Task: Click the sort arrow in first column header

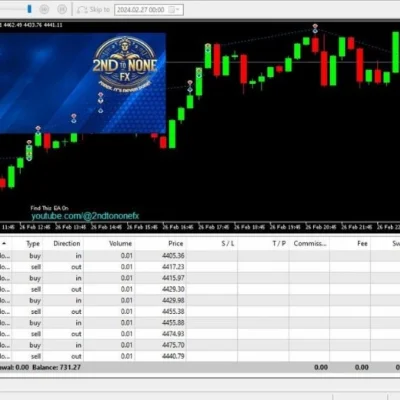Action: [4, 244]
